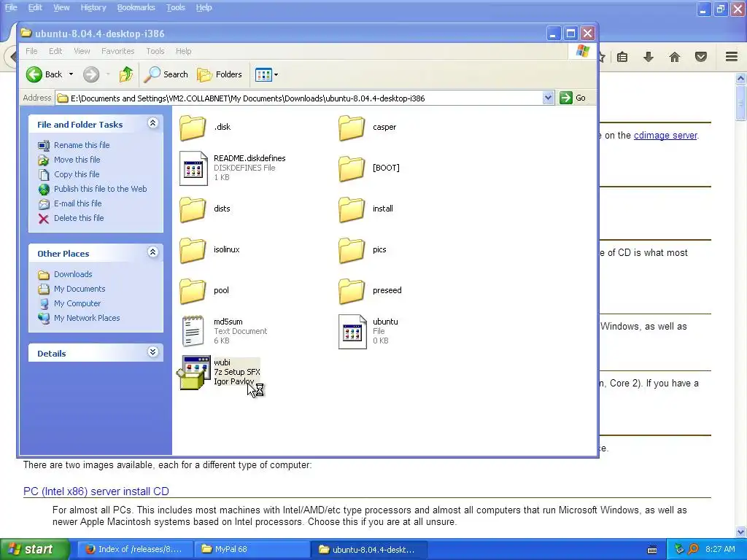The width and height of the screenshot is (747, 560).
Task: Select the README.diskdefines file icon
Action: click(x=193, y=168)
